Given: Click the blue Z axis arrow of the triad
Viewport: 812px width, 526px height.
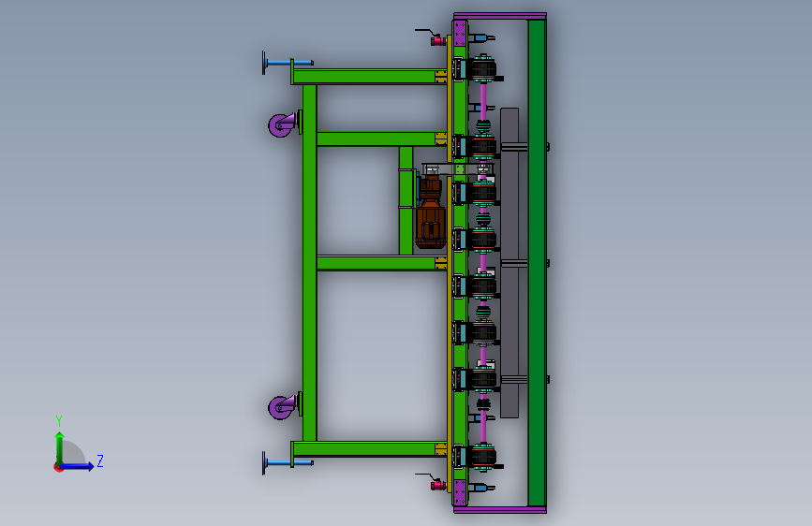Looking at the screenshot, I should 77,466.
